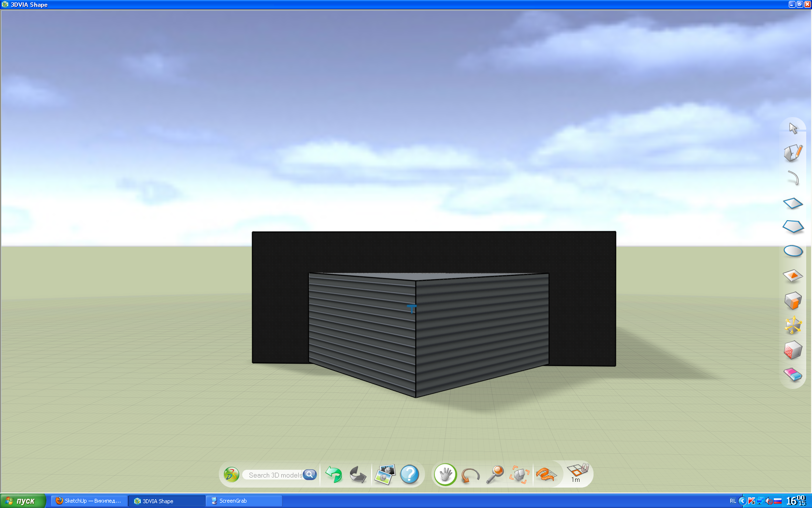Activate the offset face tool
812x508 pixels.
(793, 276)
